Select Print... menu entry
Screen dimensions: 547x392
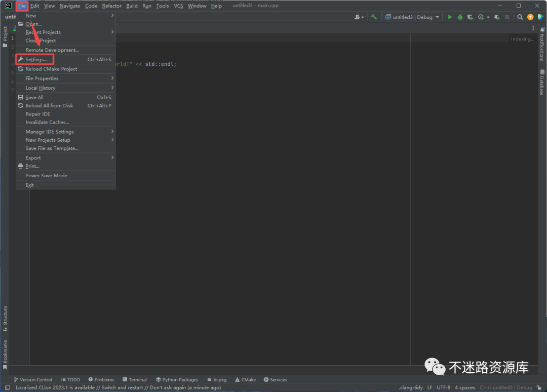point(65,166)
